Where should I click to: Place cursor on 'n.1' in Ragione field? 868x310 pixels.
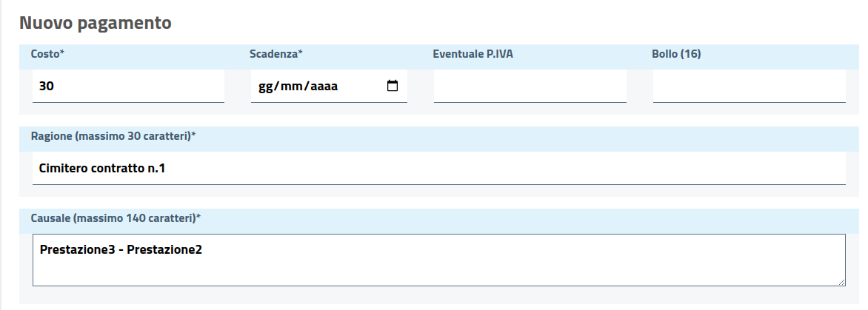coord(156,168)
